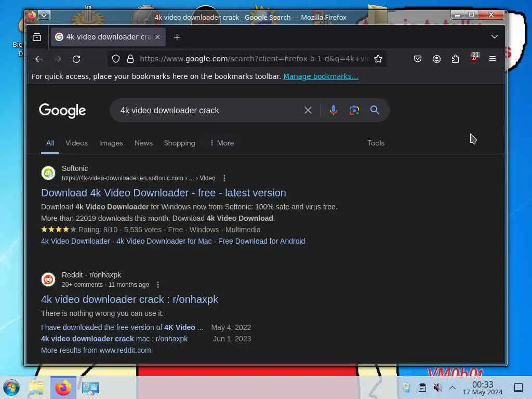Open the Windows Start button

coord(11,388)
